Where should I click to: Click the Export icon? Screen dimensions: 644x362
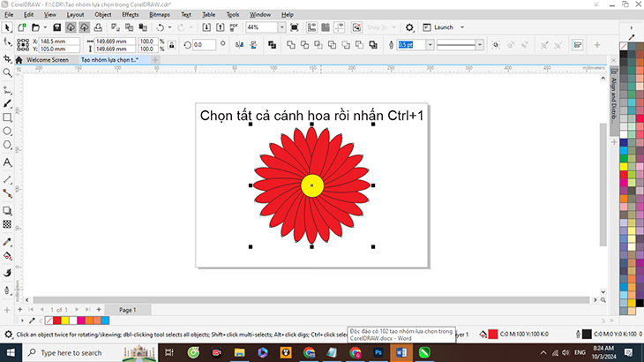[221, 27]
